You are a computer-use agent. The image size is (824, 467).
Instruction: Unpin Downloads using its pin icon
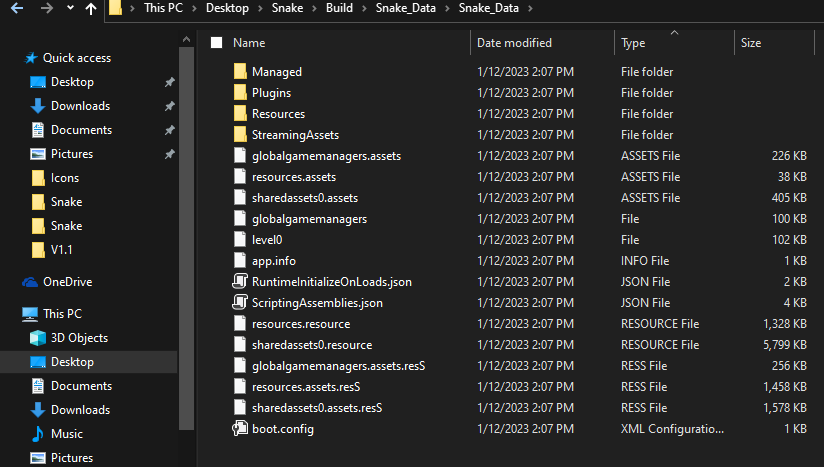click(x=169, y=106)
